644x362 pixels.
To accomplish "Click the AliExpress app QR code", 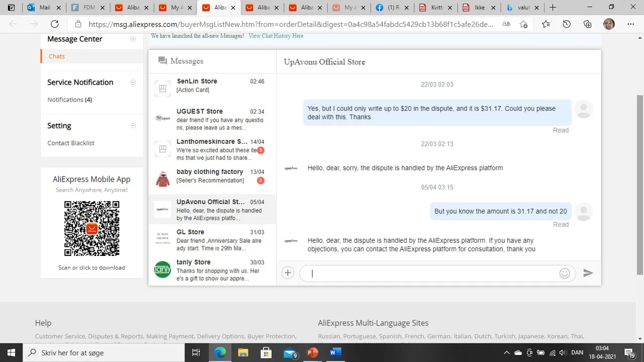I will tap(92, 229).
